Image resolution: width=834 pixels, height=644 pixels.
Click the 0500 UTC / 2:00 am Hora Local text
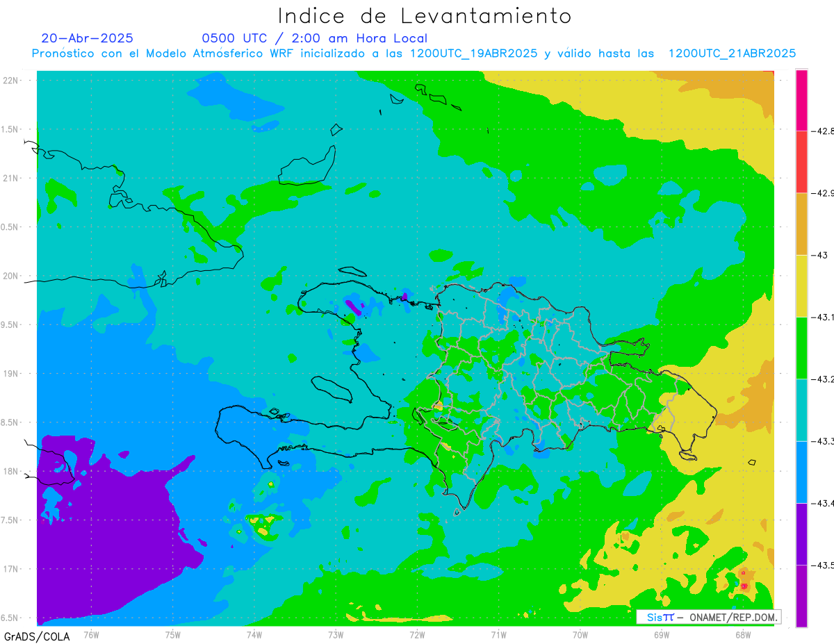pyautogui.click(x=315, y=38)
